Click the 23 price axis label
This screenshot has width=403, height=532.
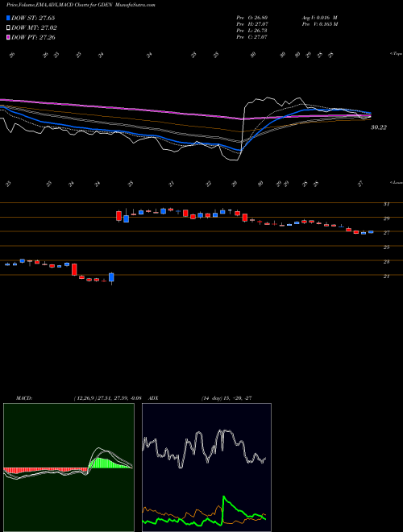click(x=386, y=262)
